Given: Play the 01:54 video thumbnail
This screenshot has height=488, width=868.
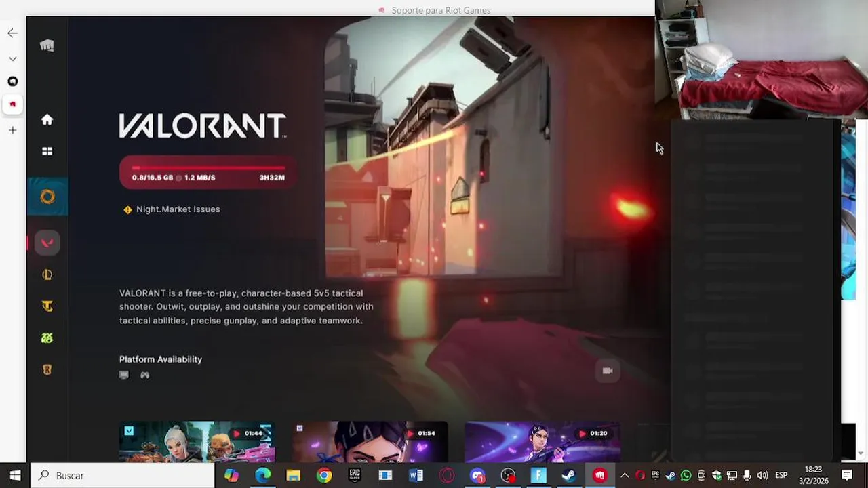Looking at the screenshot, I should (x=370, y=441).
